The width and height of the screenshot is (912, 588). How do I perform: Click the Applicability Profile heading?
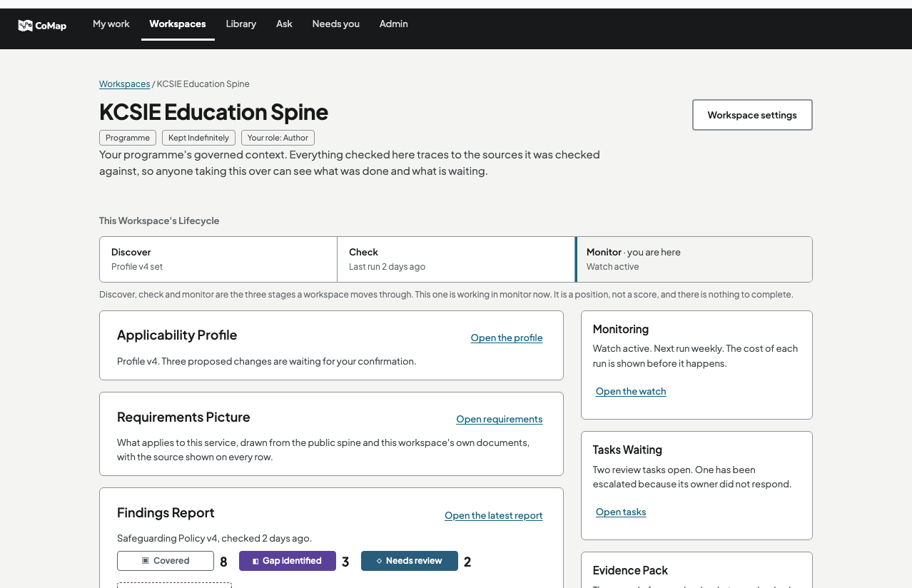point(177,335)
